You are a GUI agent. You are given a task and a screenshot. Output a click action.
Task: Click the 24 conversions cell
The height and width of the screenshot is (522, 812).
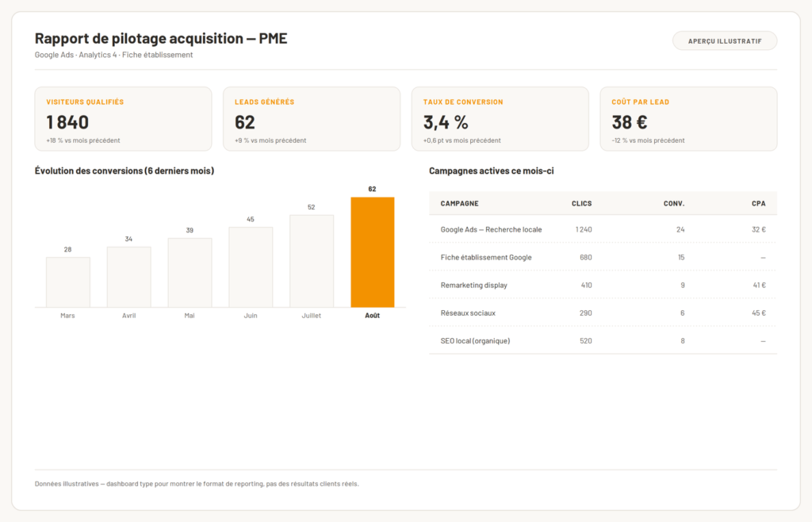(x=680, y=229)
